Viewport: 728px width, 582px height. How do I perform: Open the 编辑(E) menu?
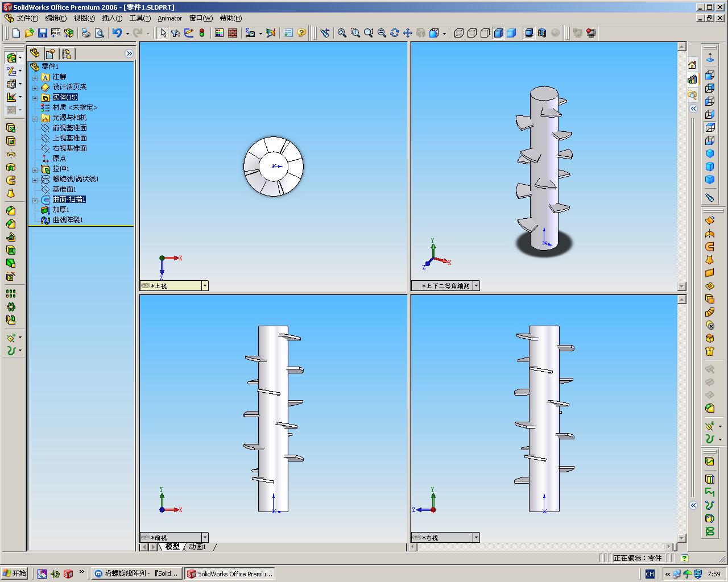click(56, 18)
